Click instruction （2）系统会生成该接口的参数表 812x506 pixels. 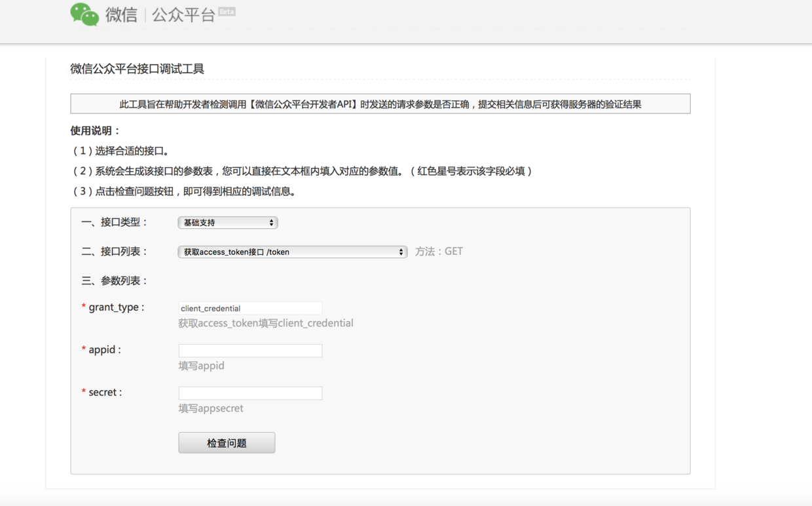(303, 171)
